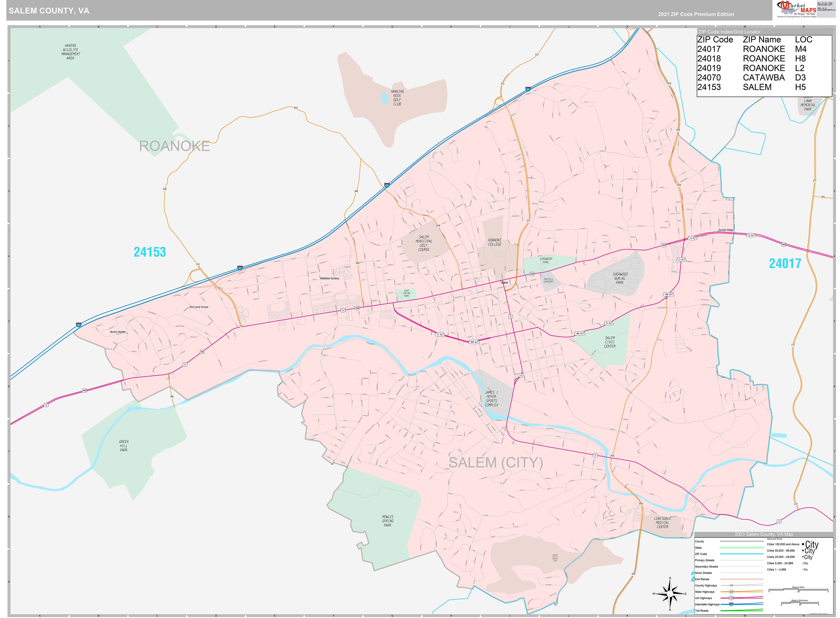Select the Exit Ramps legend symbol

(742, 579)
